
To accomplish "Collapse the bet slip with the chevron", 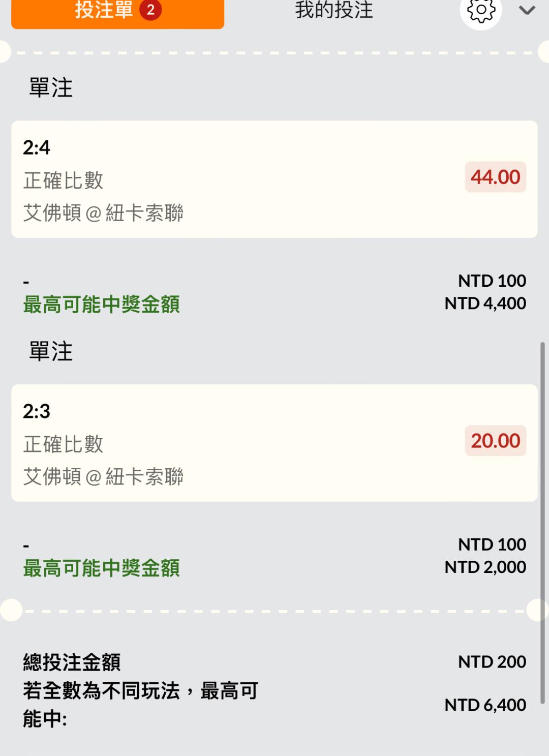I will point(527,10).
